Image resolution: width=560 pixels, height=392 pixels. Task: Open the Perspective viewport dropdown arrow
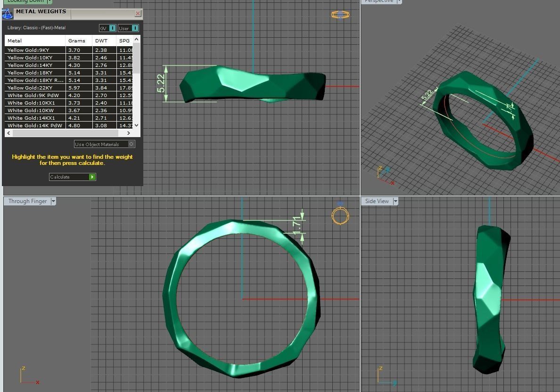click(399, 1)
